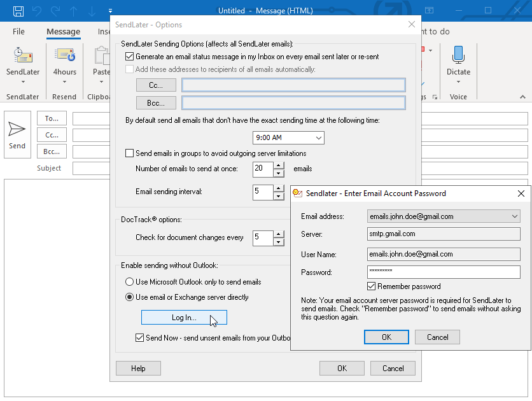532x401 pixels.
Task: Open Customize Quick Access Toolbar dropdown
Action: point(110,11)
